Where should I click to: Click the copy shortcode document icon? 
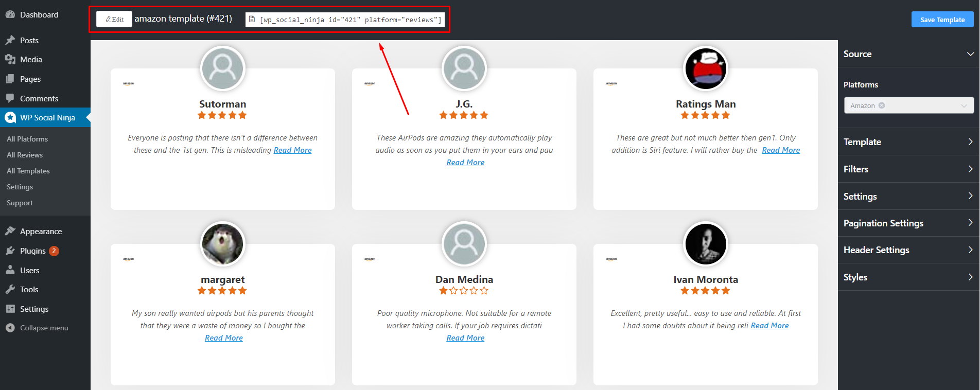coord(252,20)
